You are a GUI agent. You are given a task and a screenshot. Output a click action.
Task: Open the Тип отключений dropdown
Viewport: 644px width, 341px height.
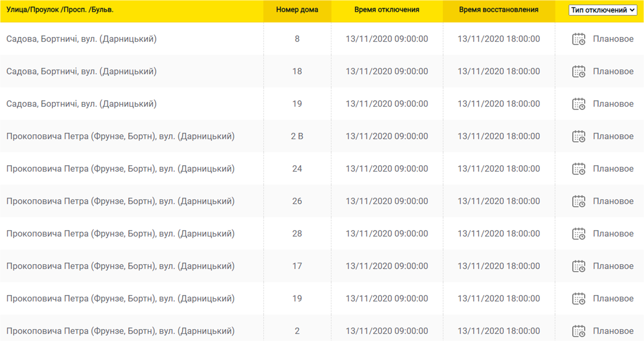(x=603, y=10)
